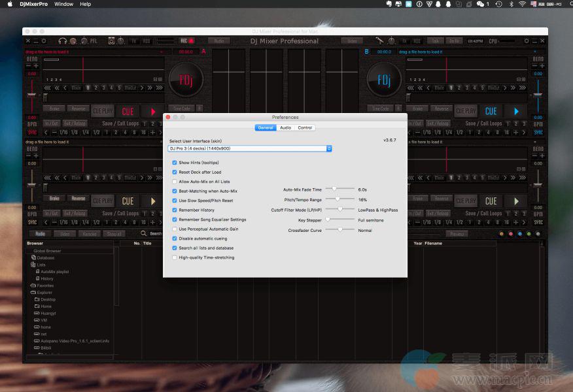Click the headphones icon in top toolbar
Screen dimensions: 573x392
pos(63,41)
